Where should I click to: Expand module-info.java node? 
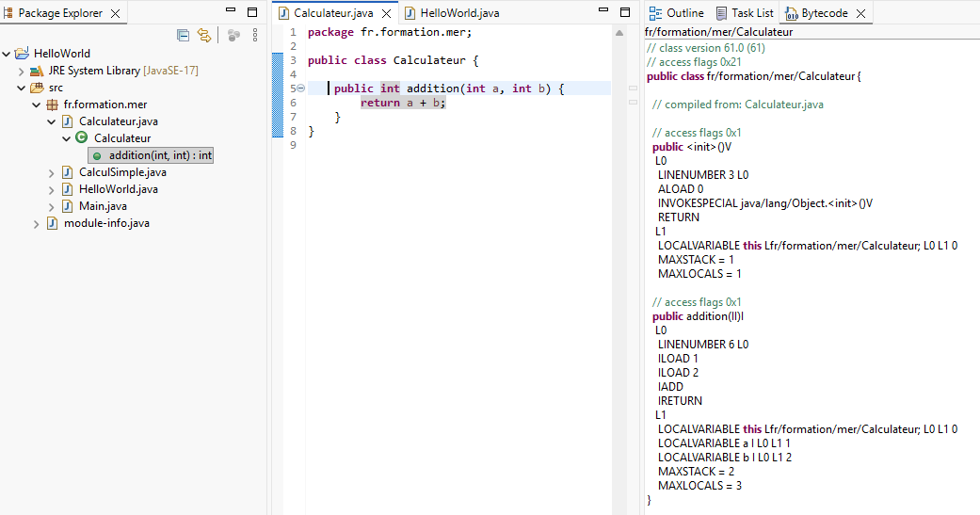(37, 224)
